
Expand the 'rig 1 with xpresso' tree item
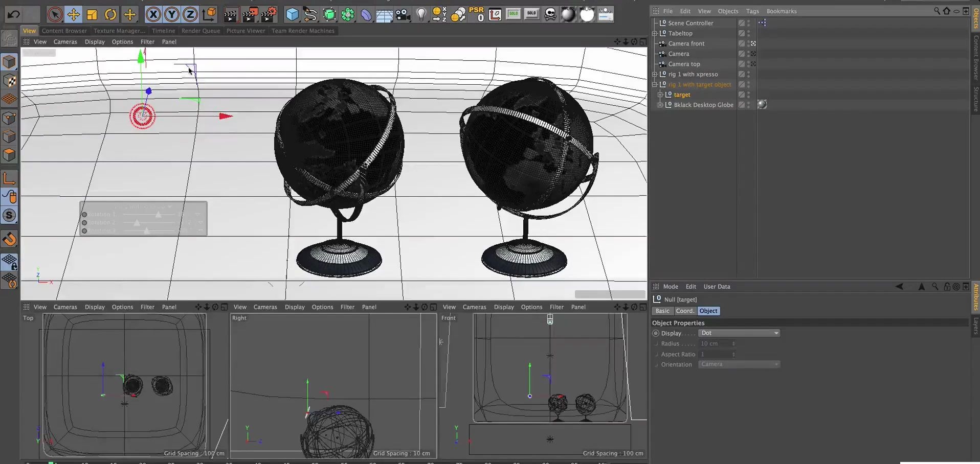[x=655, y=75]
